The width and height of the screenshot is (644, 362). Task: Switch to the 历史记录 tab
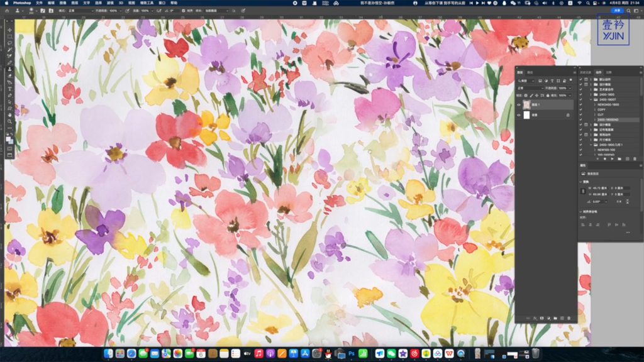(585, 72)
